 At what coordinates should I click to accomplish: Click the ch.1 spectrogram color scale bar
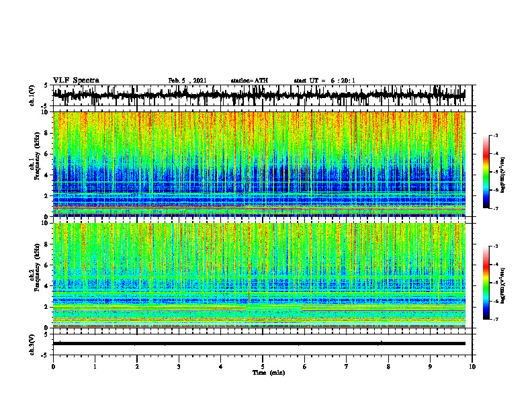486,172
